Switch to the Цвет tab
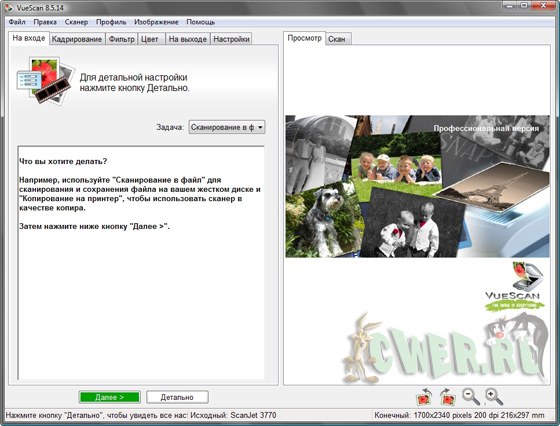This screenshot has width=560, height=426. coord(150,39)
